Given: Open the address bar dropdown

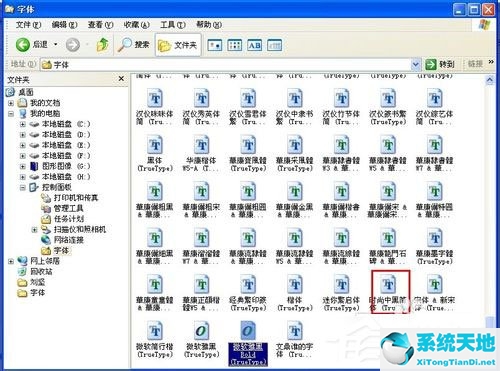Looking at the screenshot, I should [x=415, y=64].
